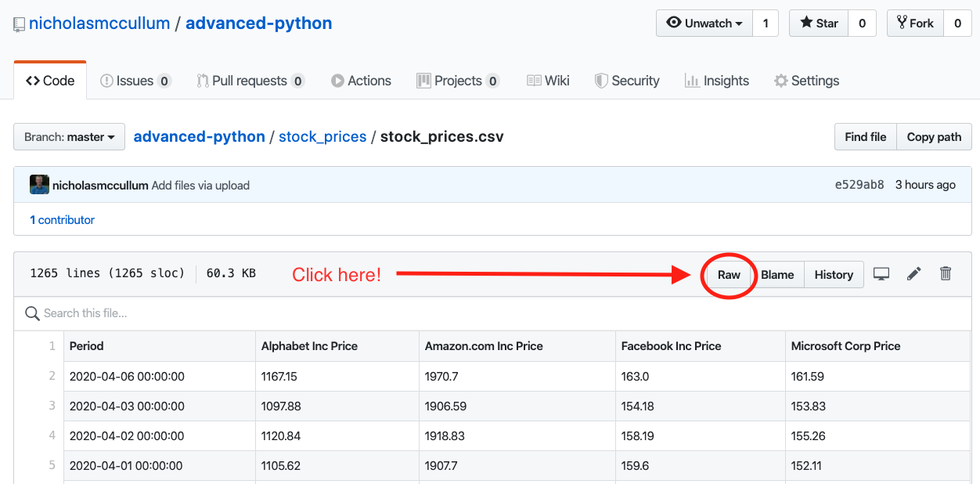This screenshot has height=484, width=980.
Task: Open the Projects tab
Action: click(x=458, y=81)
